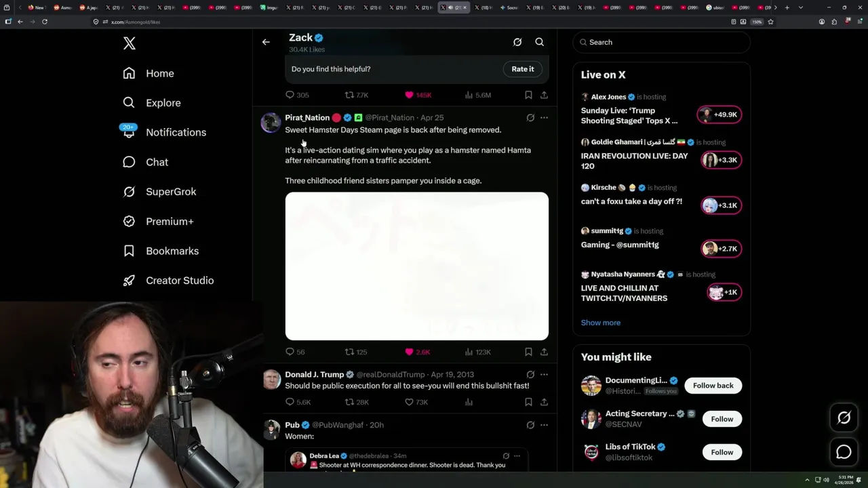Open more options on Donald J. Trump post
Screen dimensions: 868x488
(x=544, y=375)
